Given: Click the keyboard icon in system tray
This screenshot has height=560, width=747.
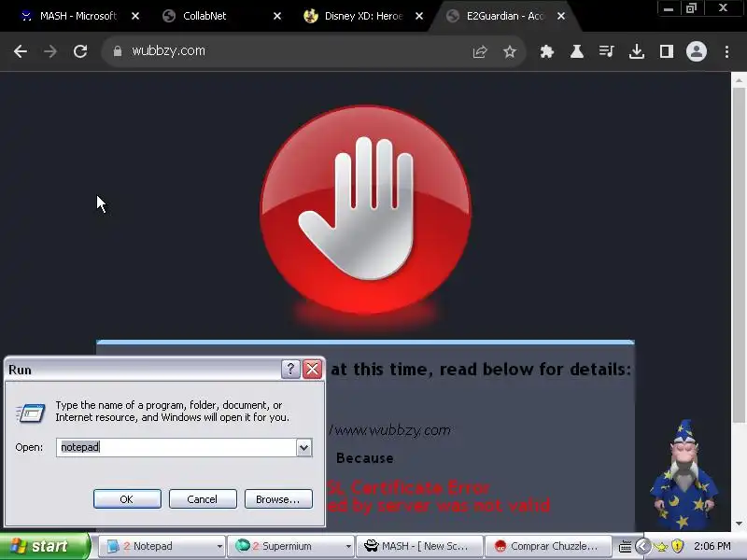Looking at the screenshot, I should tap(625, 546).
